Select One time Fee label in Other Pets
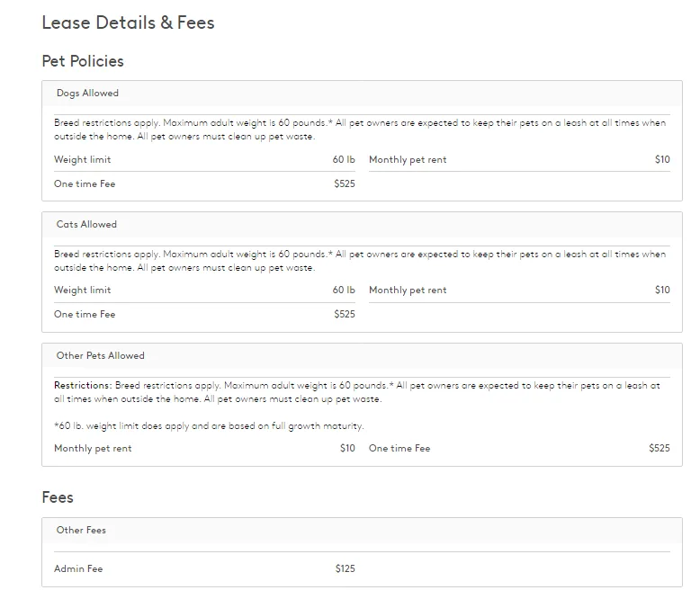 click(x=399, y=449)
